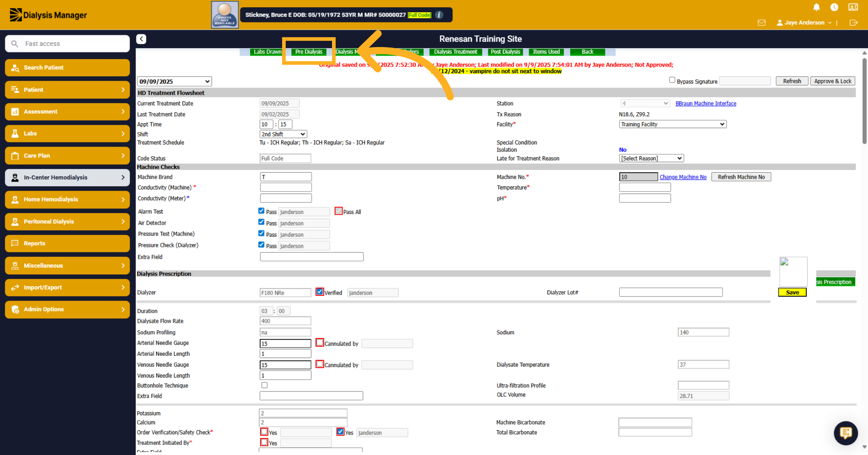Screen dimensions: 868x455
Task: Open the mail envelope icon
Action: [762, 22]
